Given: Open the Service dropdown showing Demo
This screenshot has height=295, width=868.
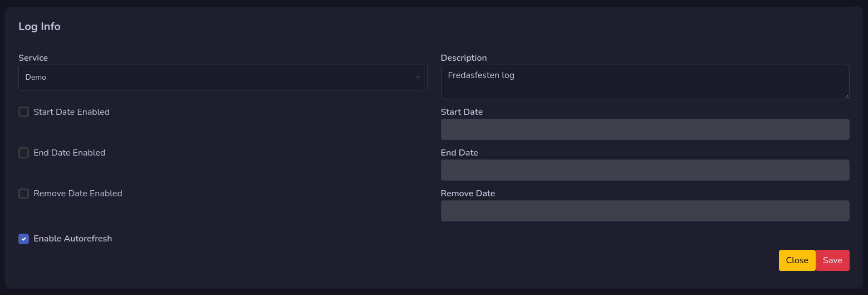Looking at the screenshot, I should click(x=223, y=78).
